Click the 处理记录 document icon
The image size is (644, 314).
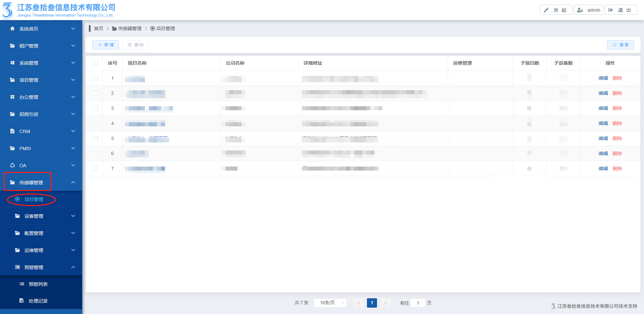point(22,301)
